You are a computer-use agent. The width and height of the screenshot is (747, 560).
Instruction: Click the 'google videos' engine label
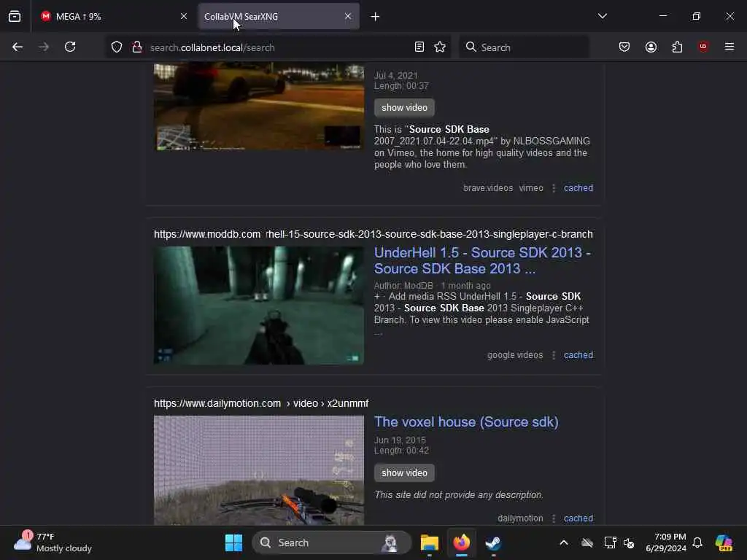coord(515,355)
